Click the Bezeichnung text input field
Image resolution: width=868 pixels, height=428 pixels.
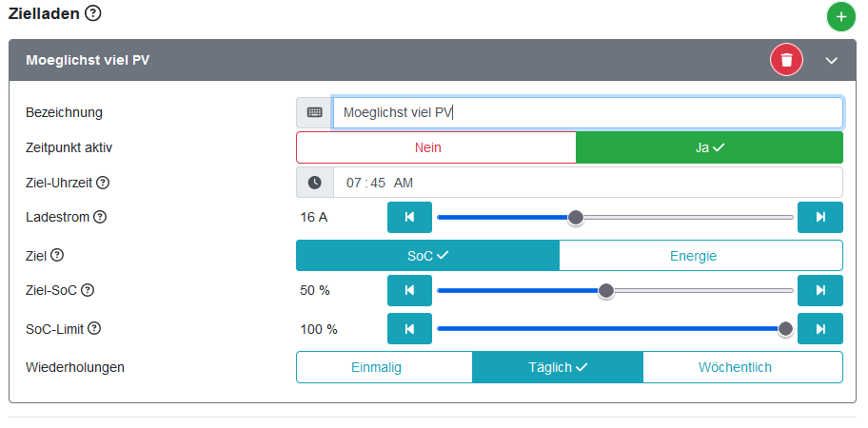tap(587, 112)
